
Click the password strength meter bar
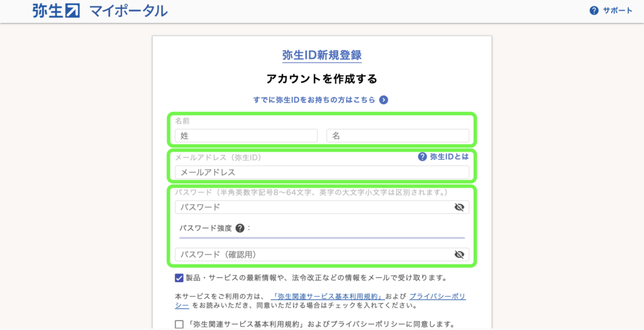click(x=322, y=238)
